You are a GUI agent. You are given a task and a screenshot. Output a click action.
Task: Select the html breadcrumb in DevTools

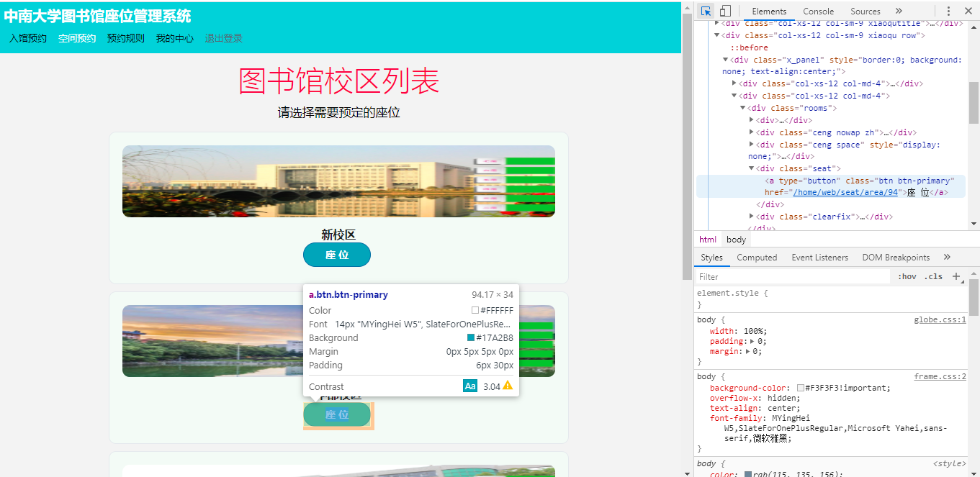[x=708, y=240]
